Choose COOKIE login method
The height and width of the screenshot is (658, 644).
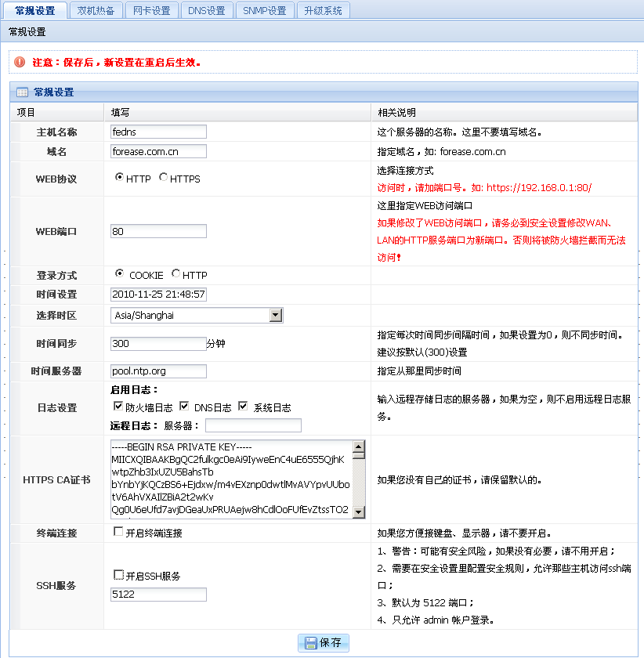(120, 273)
